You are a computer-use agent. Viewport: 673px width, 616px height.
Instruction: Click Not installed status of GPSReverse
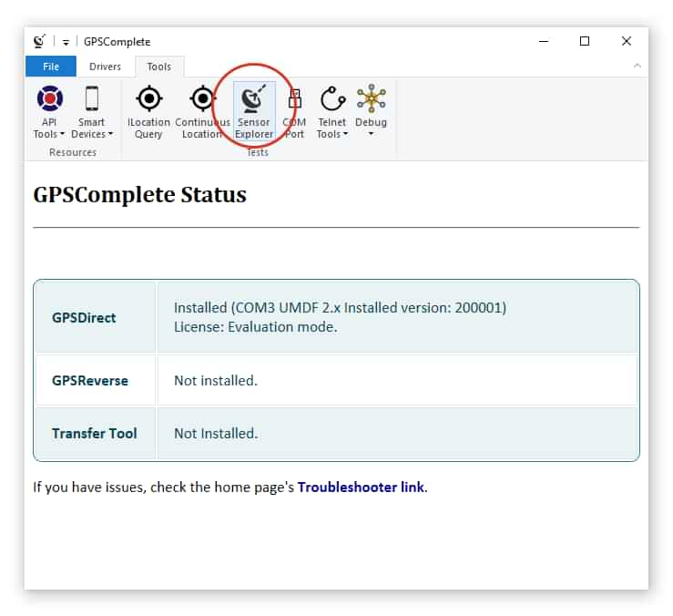click(216, 381)
